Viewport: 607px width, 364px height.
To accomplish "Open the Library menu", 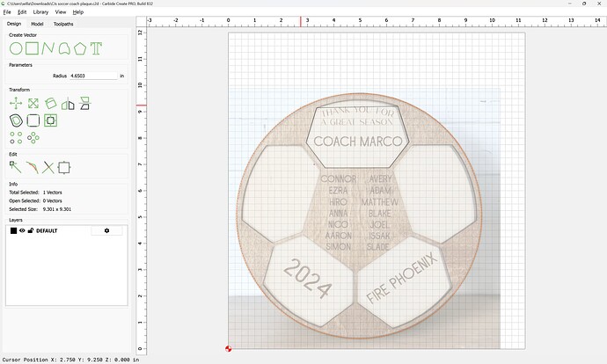I will [40, 12].
